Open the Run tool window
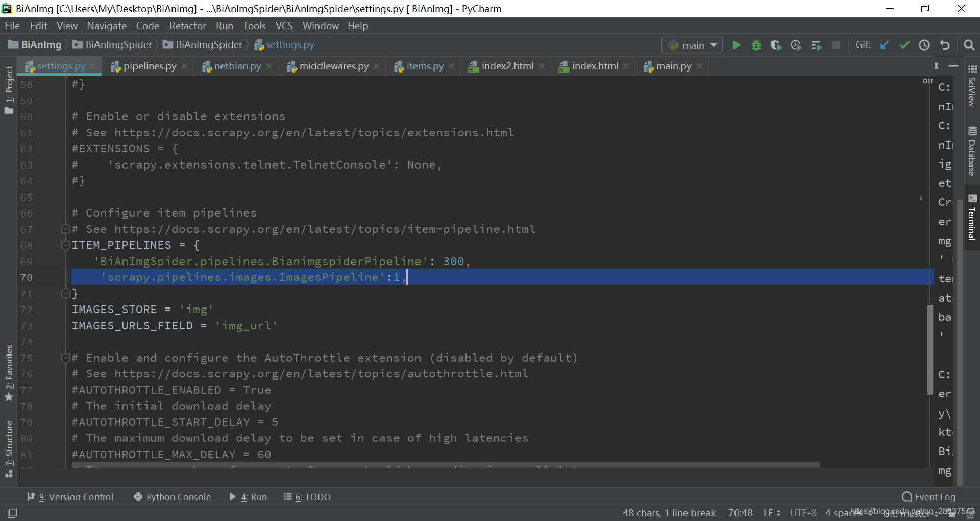 pos(248,497)
